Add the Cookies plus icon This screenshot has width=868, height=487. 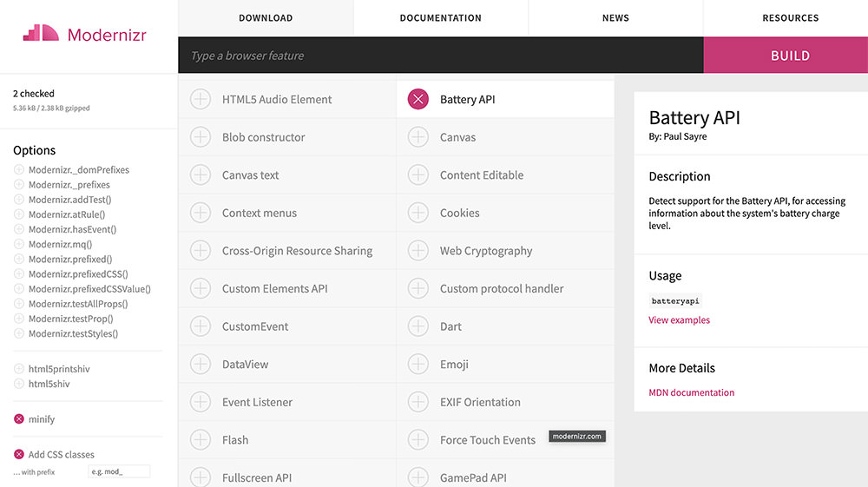[x=418, y=213]
